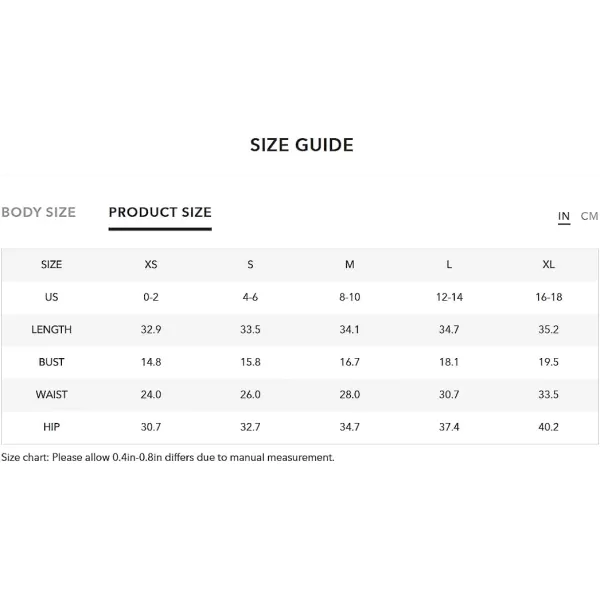Click the US size 8-10 cell
This screenshot has width=600, height=600.
(x=350, y=297)
